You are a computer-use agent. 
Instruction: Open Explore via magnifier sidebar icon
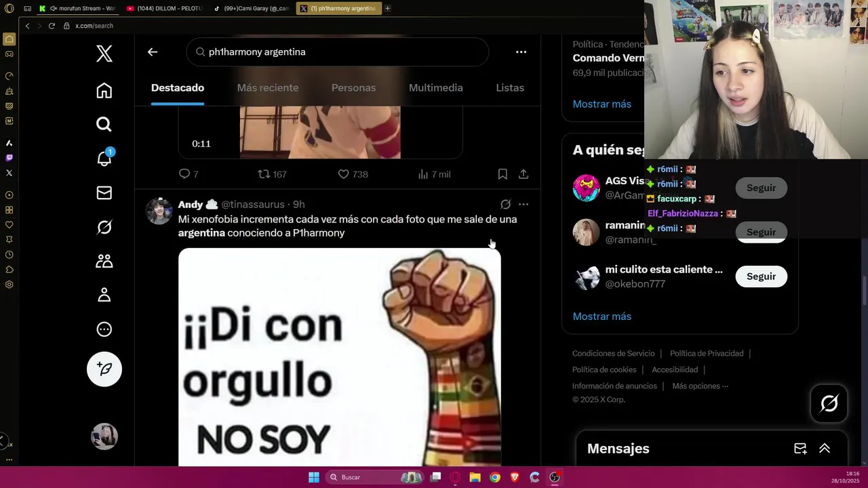click(x=104, y=124)
